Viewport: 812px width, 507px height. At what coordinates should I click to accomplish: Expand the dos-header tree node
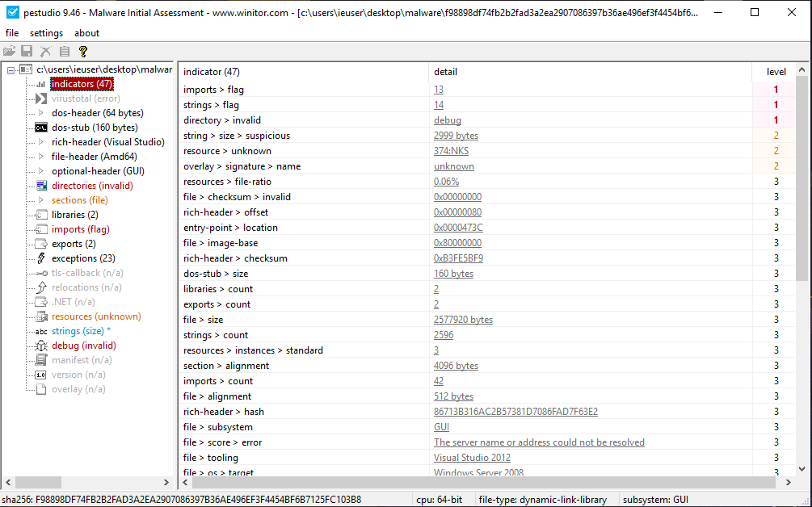[41, 113]
